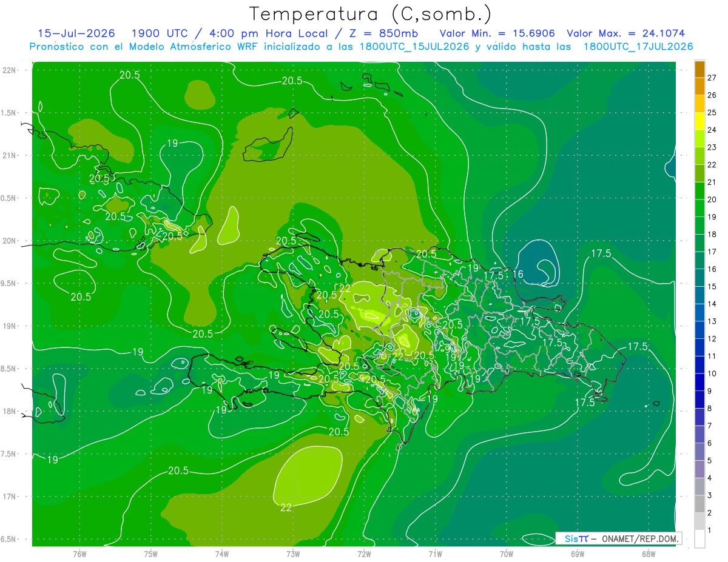This screenshot has width=728, height=562.
Task: Select "Valor Max. = 24.1074" text
Action: tap(625, 33)
